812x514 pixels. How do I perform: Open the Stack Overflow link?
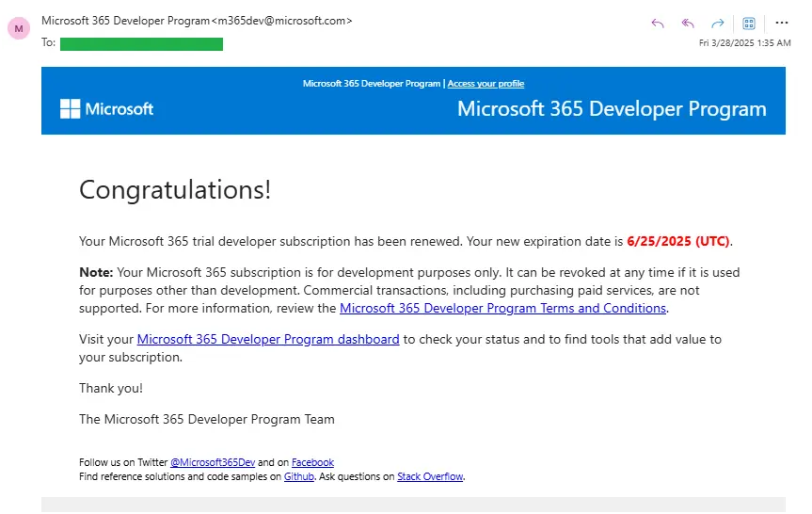pos(430,476)
